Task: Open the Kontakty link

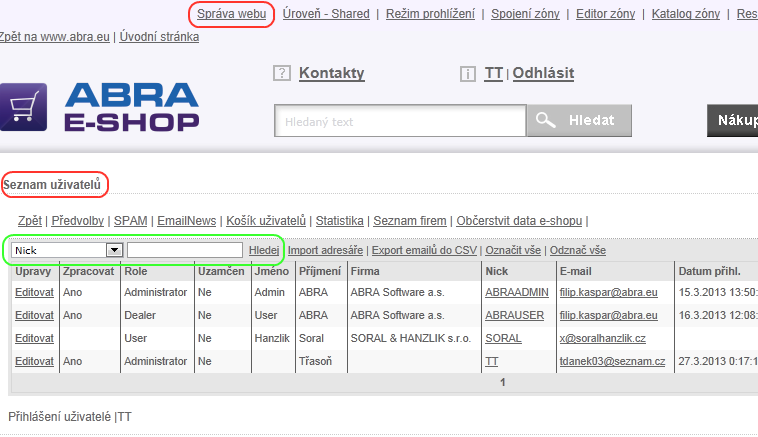Action: tap(332, 73)
